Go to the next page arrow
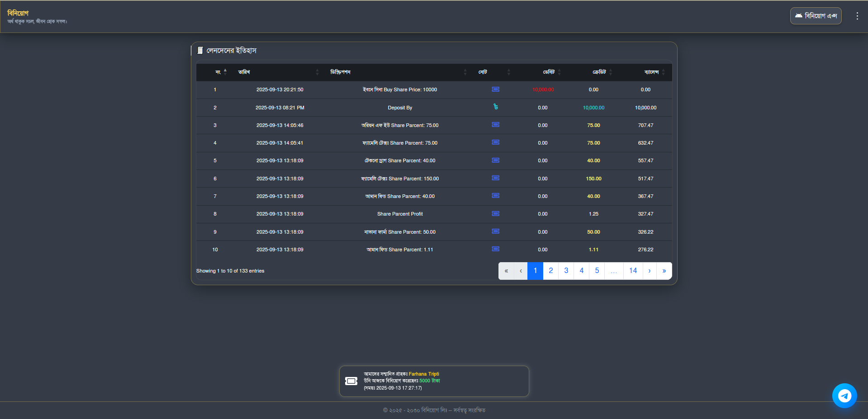 tap(649, 271)
